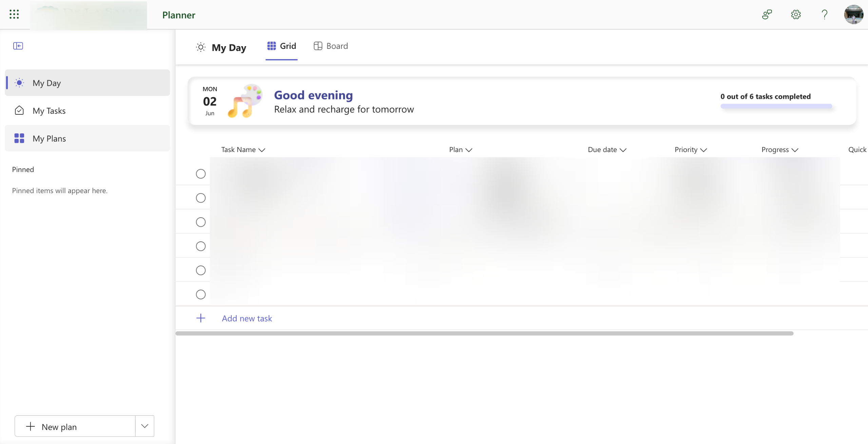Select the Grid view tab
The width and height of the screenshot is (868, 444).
click(x=282, y=46)
